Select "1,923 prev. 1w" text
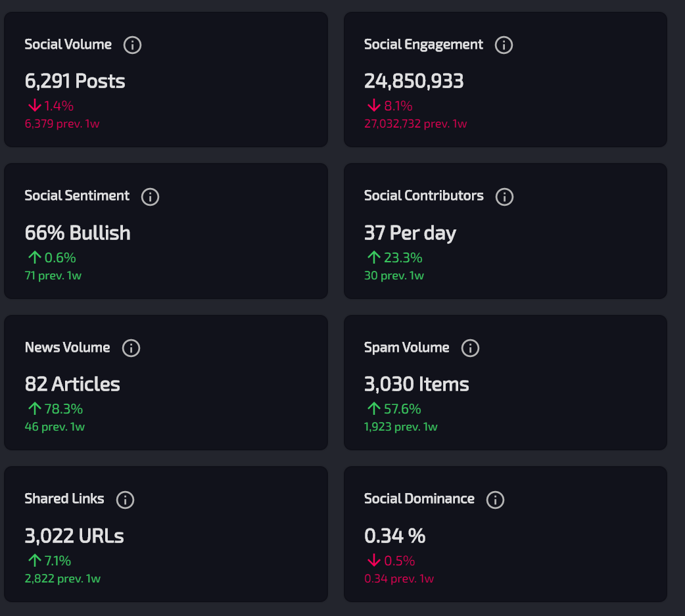 coord(400,427)
